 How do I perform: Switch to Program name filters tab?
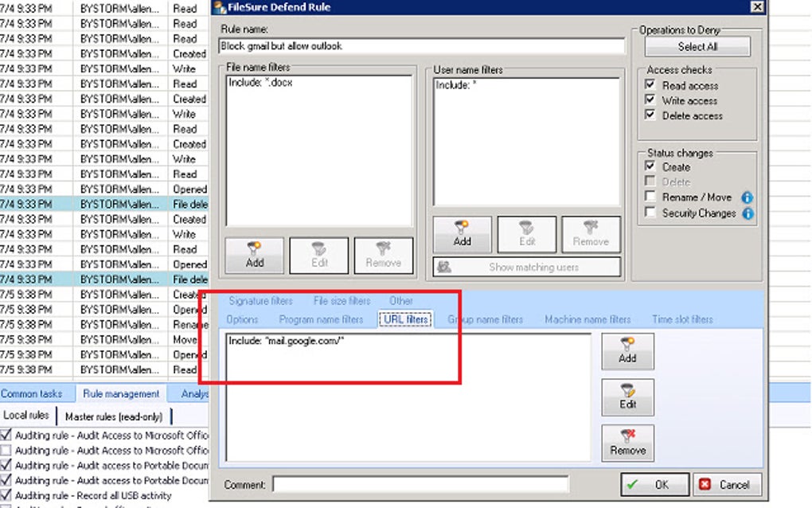point(321,319)
